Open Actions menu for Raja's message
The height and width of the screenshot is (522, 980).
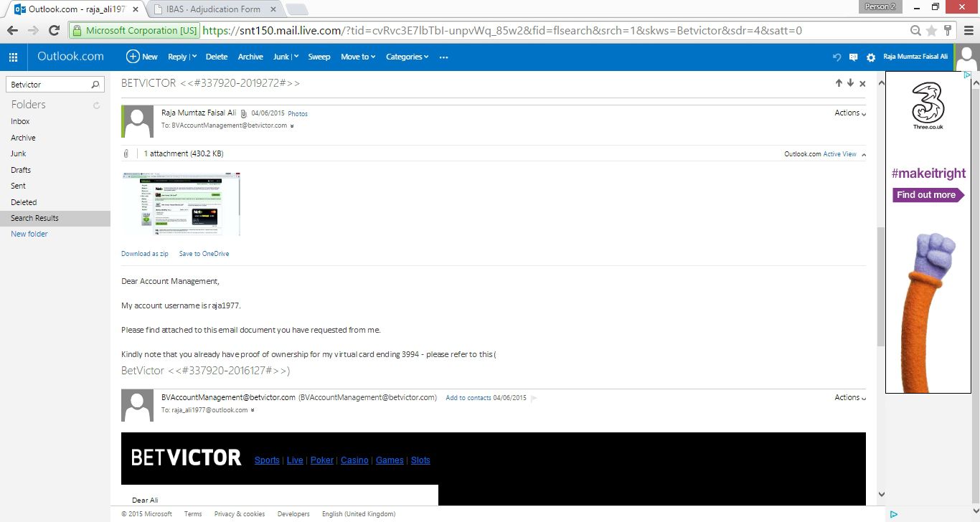[x=850, y=113]
